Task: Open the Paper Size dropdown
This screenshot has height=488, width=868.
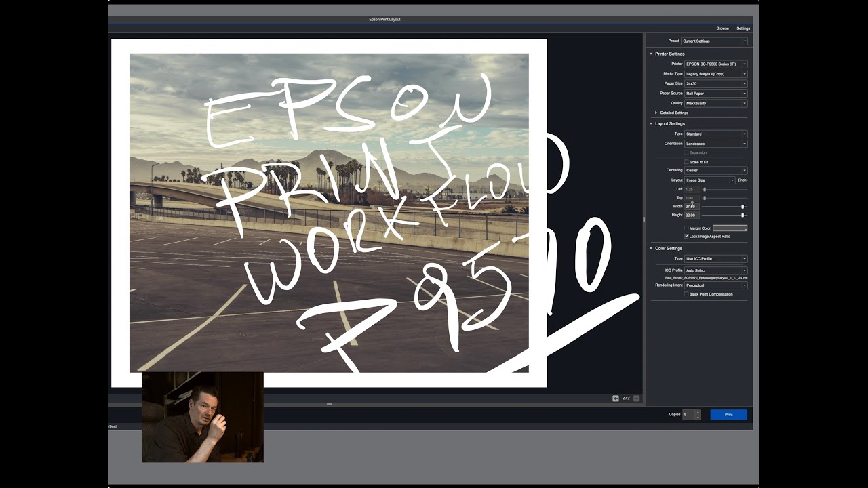Action: [716, 83]
